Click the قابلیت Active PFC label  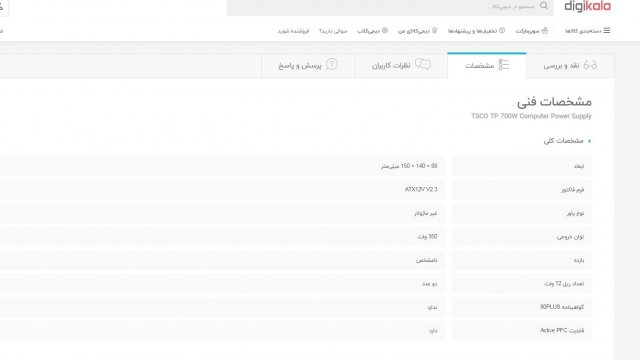(x=562, y=331)
